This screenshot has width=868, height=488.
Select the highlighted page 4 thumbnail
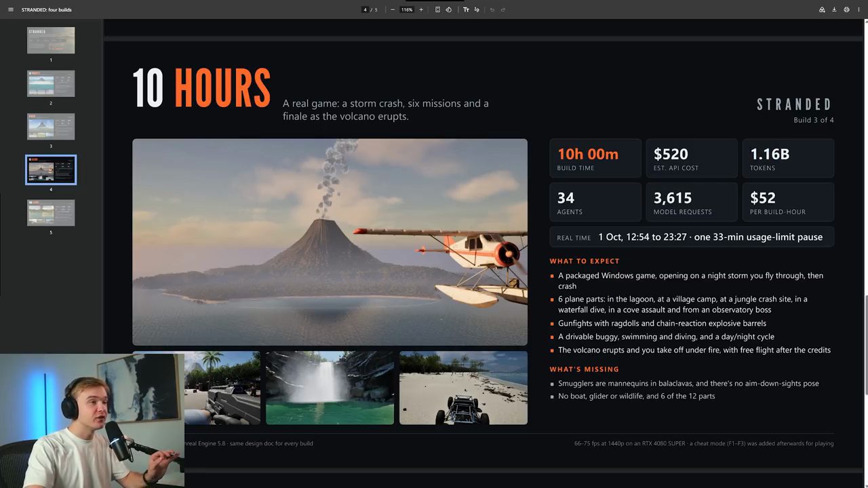point(51,169)
